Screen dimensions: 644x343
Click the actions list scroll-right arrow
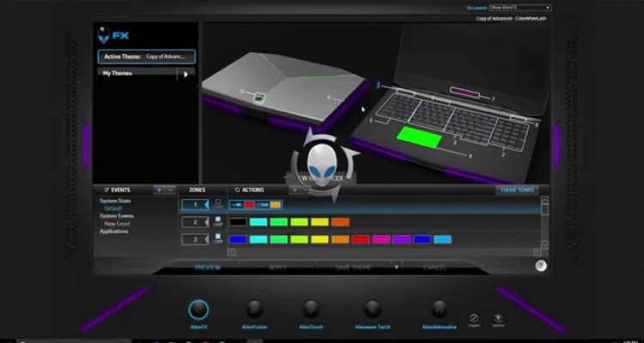[x=538, y=252]
